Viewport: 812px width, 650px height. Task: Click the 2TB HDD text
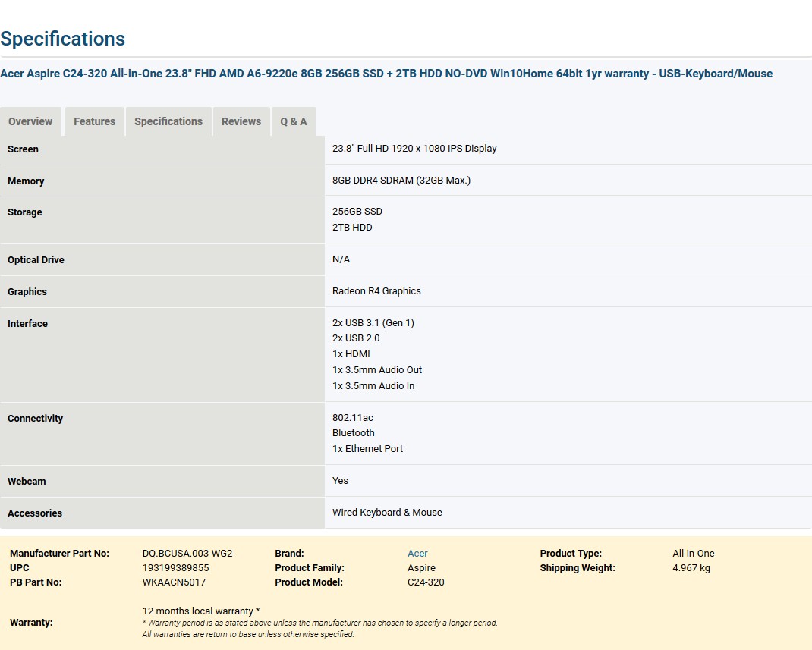point(352,228)
